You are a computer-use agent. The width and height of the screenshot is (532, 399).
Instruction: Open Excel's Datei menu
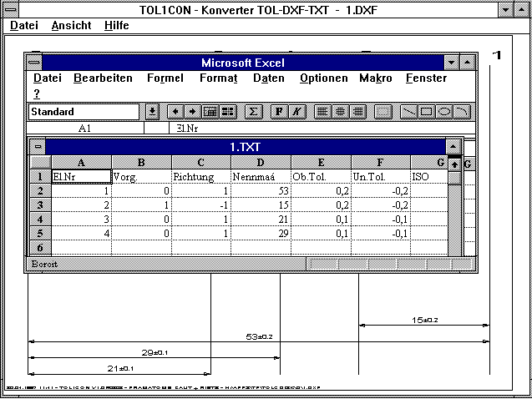tap(48, 78)
